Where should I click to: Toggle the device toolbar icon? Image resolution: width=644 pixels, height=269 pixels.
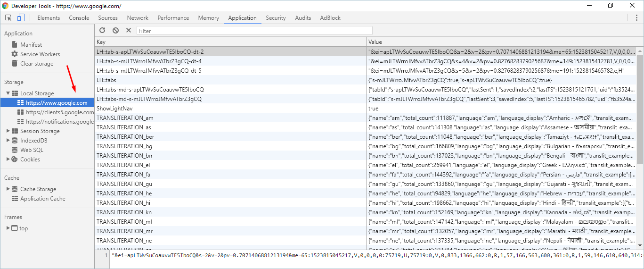[x=21, y=18]
